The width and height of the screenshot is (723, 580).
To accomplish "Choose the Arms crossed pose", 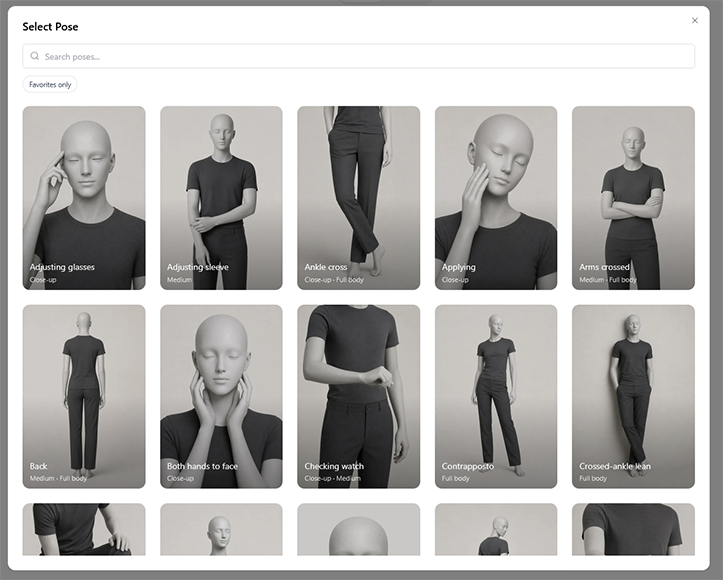I will [633, 198].
